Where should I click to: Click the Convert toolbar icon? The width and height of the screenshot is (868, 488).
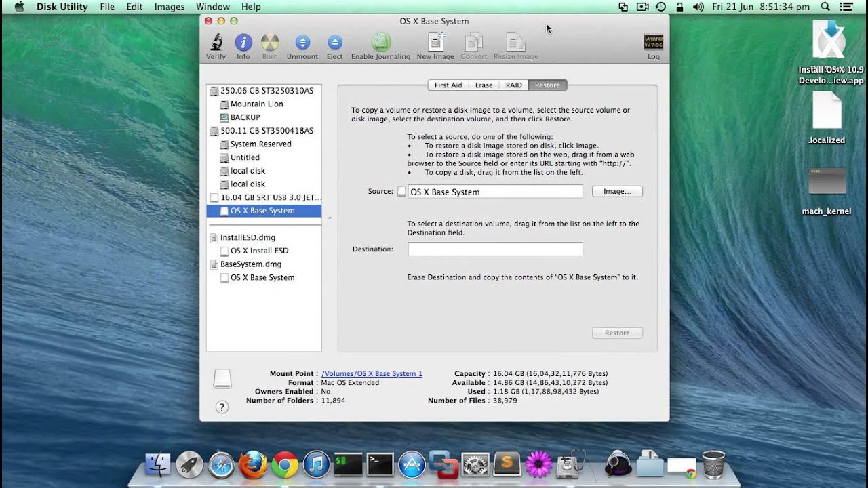[x=473, y=43]
